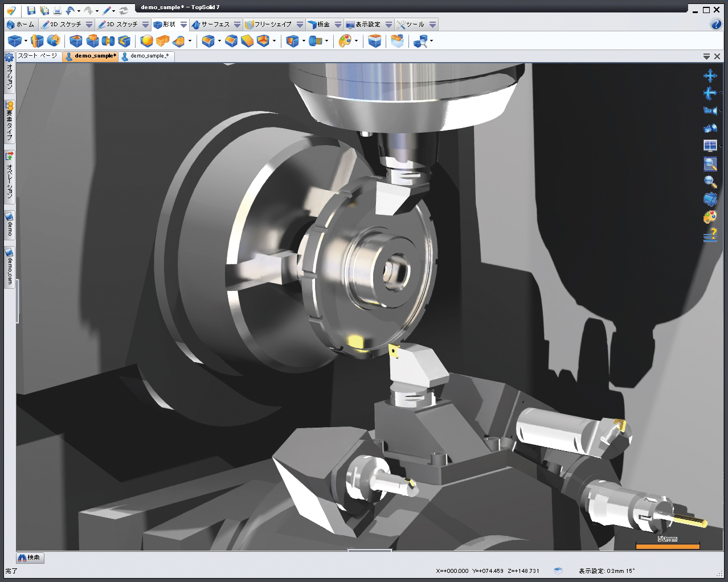Click the pan (four arrows) view icon
The width and height of the screenshot is (728, 582).
coord(710,76)
